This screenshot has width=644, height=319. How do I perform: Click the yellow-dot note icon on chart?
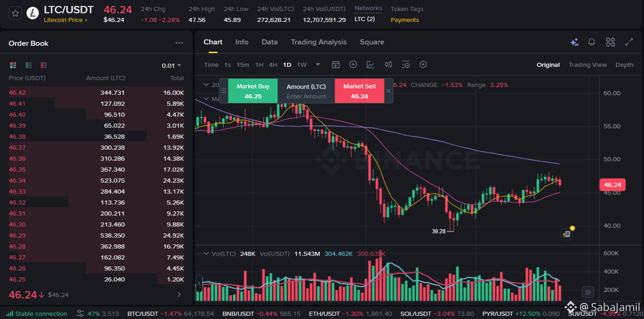point(568,233)
